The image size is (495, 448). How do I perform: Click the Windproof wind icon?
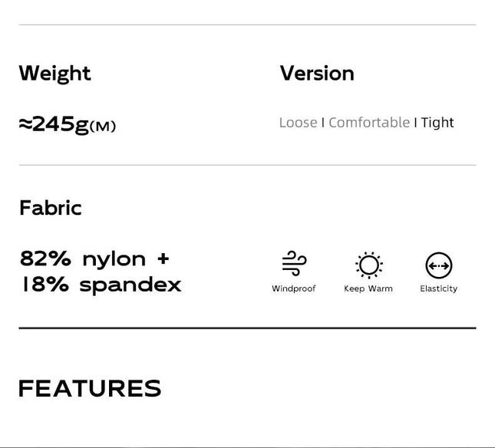click(294, 264)
